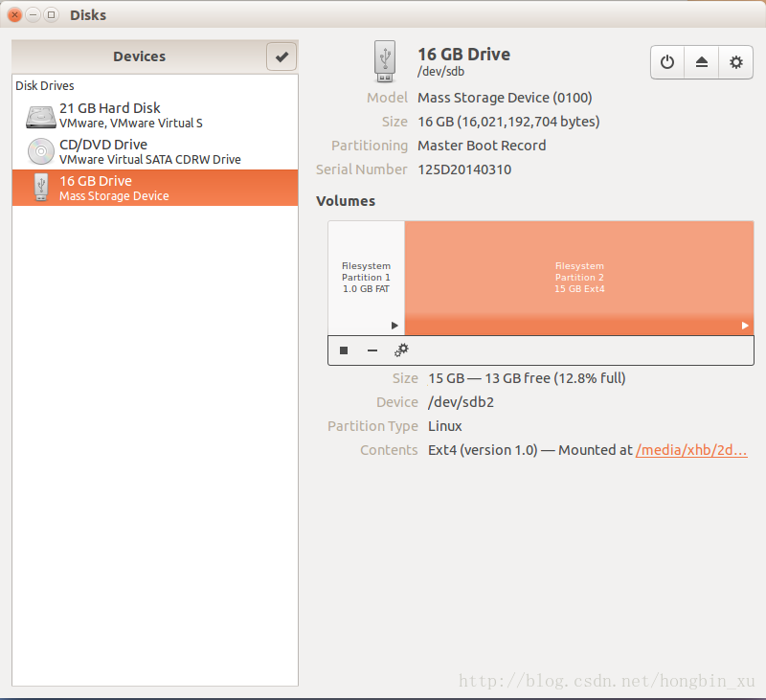The height and width of the screenshot is (700, 766).
Task: Unmount the selected filesystem using stop button
Action: click(344, 350)
